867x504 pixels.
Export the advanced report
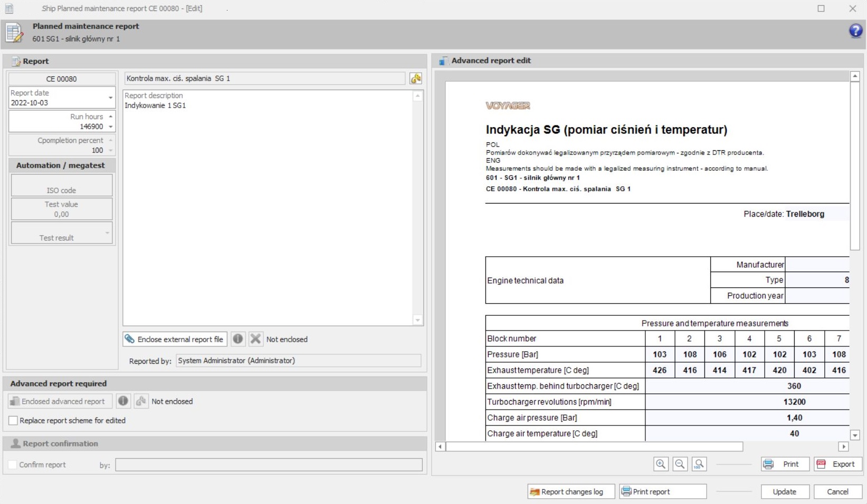838,464
